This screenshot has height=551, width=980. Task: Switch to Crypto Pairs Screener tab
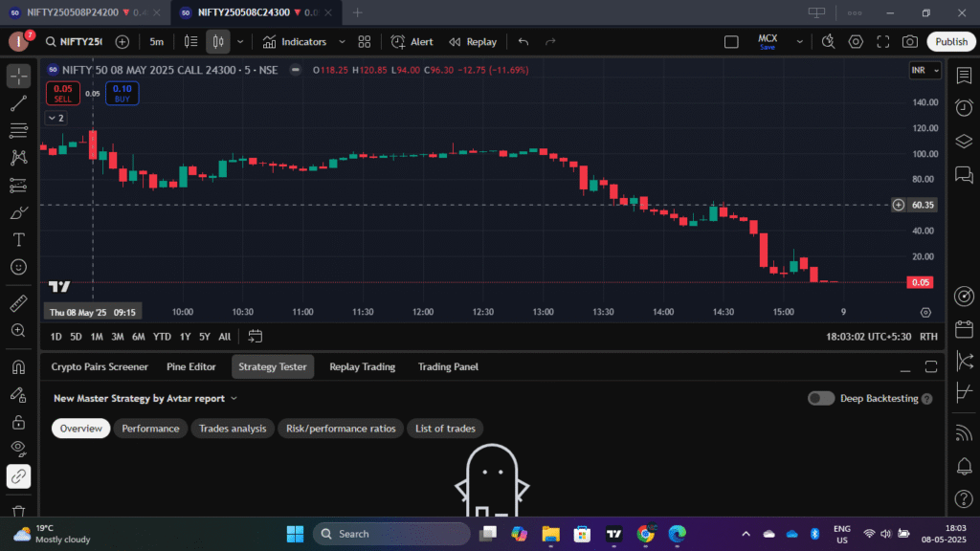[100, 366]
